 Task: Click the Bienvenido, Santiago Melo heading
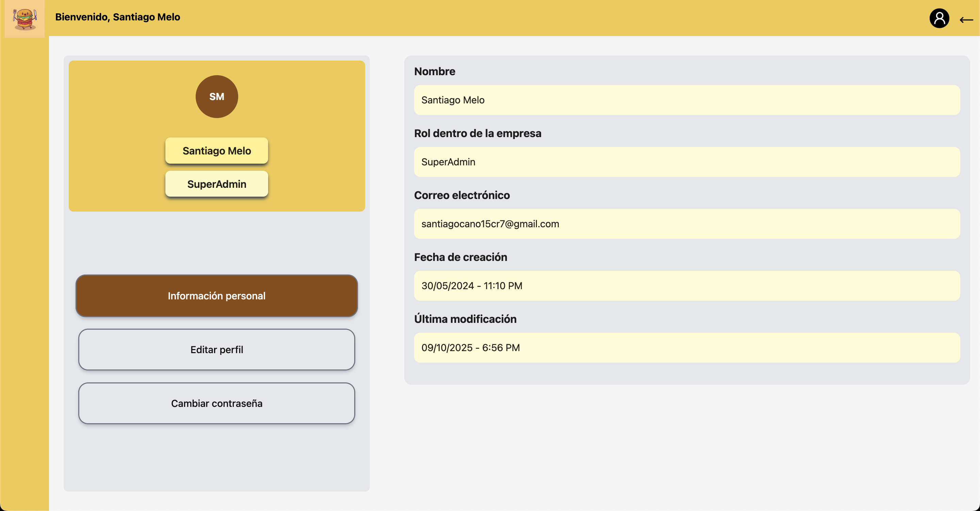(x=117, y=17)
